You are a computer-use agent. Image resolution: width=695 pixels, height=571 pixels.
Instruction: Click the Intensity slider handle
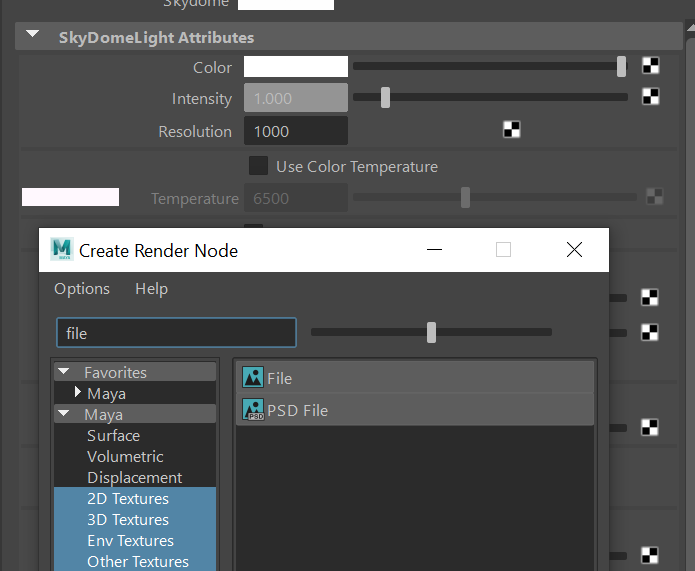(385, 97)
